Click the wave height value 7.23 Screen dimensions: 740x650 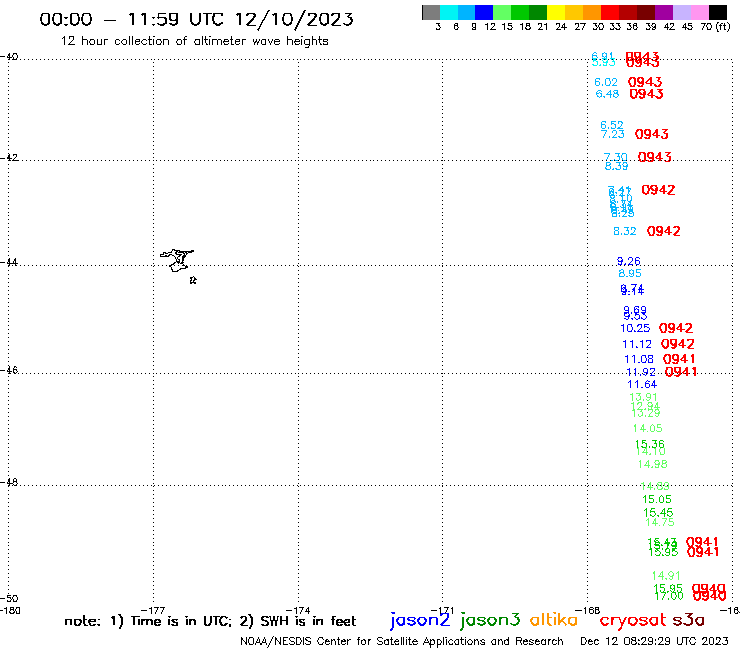(613, 135)
